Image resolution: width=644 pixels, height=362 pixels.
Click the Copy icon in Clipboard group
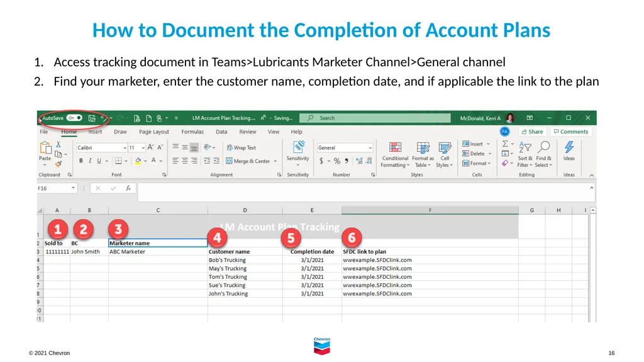point(58,154)
